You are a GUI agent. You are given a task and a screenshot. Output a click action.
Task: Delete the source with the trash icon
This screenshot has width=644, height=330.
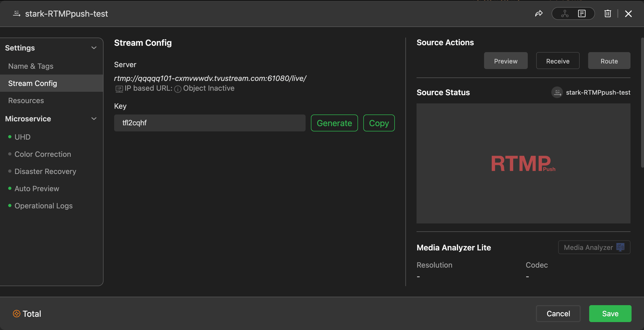click(608, 13)
